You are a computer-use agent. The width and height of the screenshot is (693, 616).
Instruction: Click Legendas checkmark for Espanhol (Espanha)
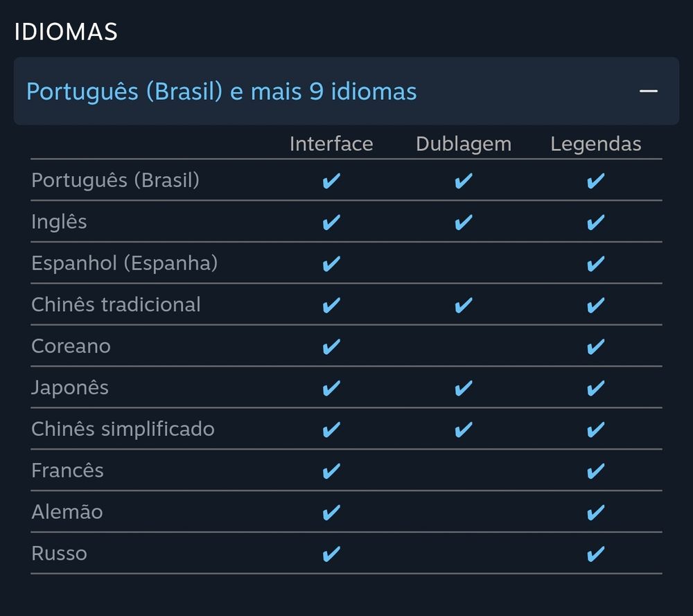click(596, 264)
